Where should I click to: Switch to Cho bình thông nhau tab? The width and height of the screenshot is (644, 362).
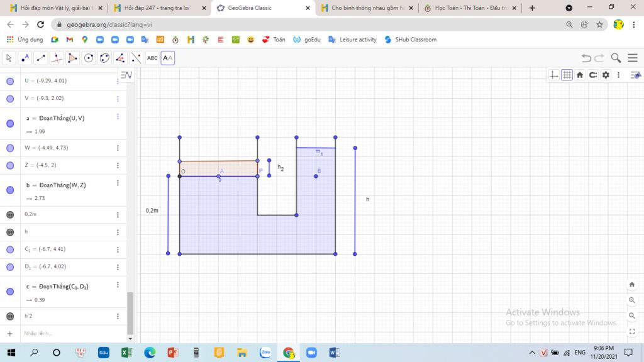pos(367,8)
